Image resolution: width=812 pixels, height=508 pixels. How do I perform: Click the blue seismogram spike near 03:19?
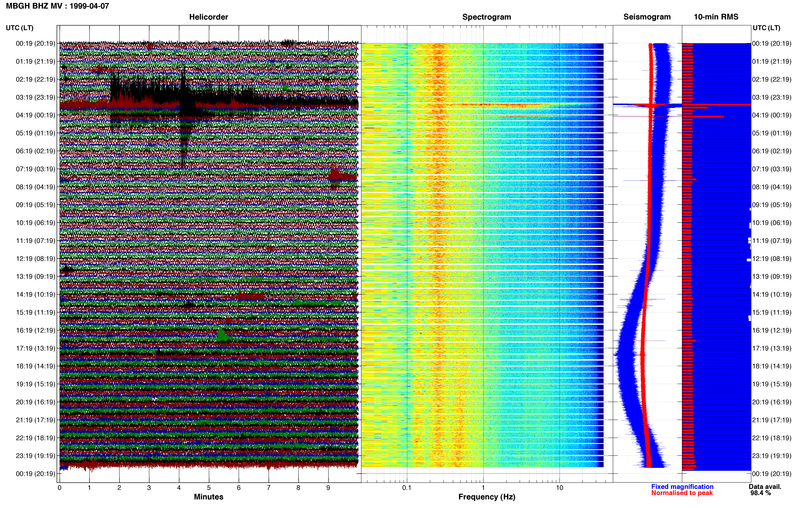(647, 105)
